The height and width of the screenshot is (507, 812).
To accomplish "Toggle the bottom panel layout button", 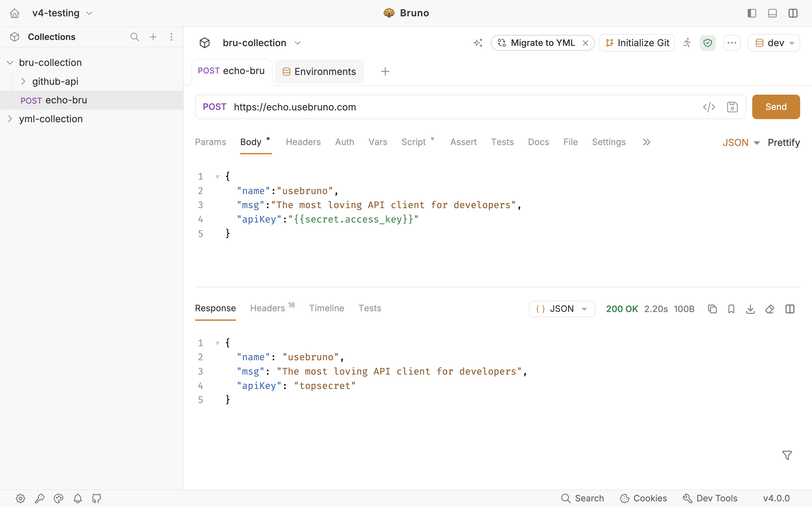I will point(773,13).
